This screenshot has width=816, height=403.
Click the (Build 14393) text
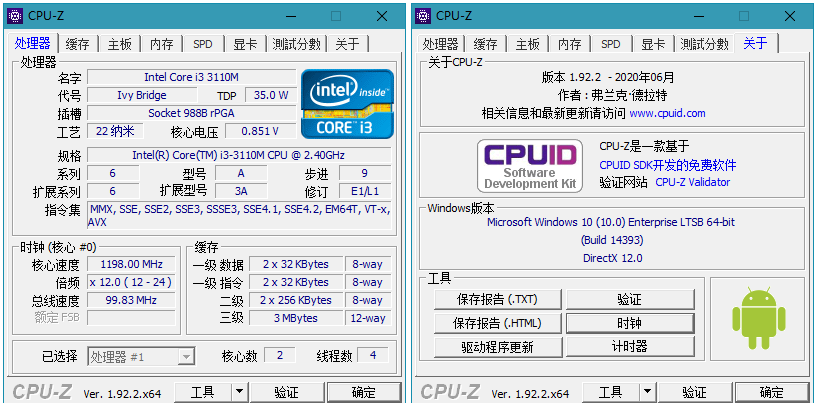[612, 240]
